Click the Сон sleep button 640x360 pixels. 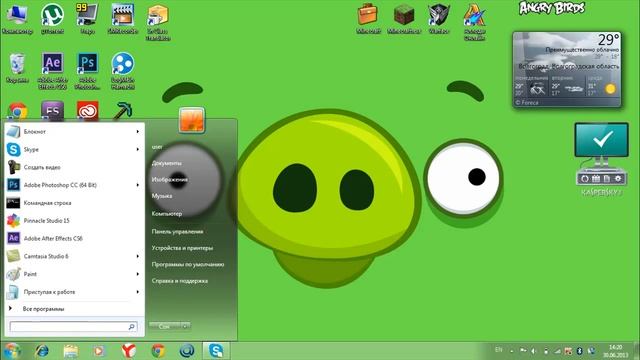click(x=165, y=326)
